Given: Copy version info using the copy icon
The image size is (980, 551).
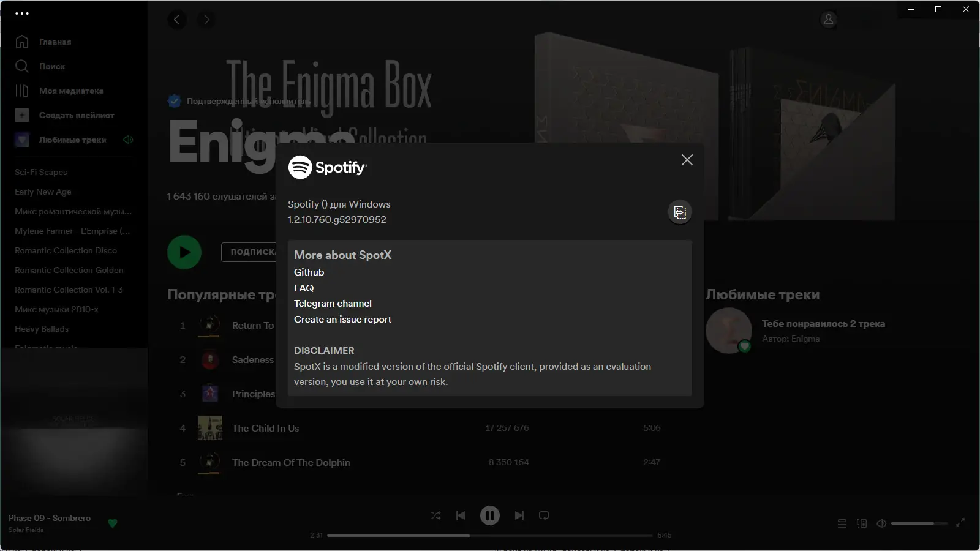Looking at the screenshot, I should (x=680, y=212).
